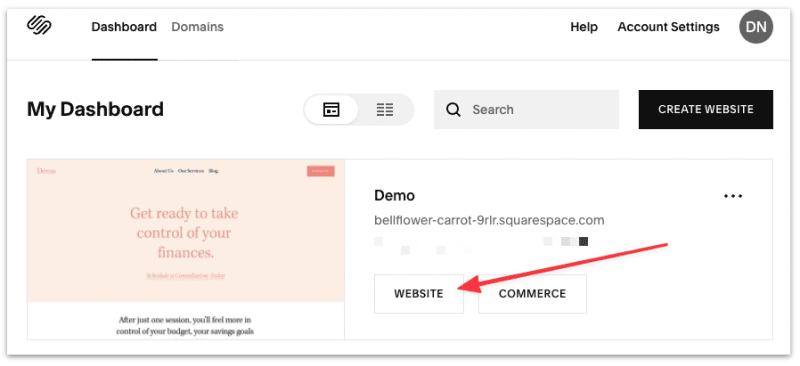The width and height of the screenshot is (800, 366).
Task: Open the Website button for Demo
Action: pos(419,294)
